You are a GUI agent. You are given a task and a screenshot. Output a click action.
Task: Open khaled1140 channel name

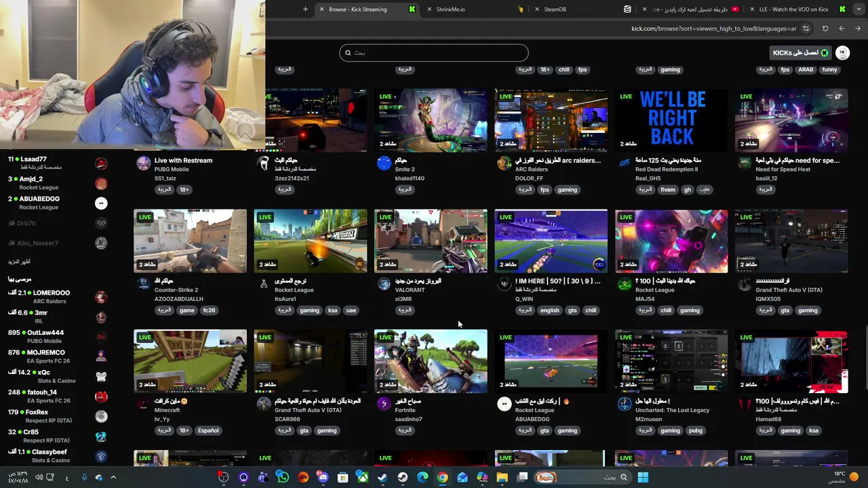tap(410, 178)
